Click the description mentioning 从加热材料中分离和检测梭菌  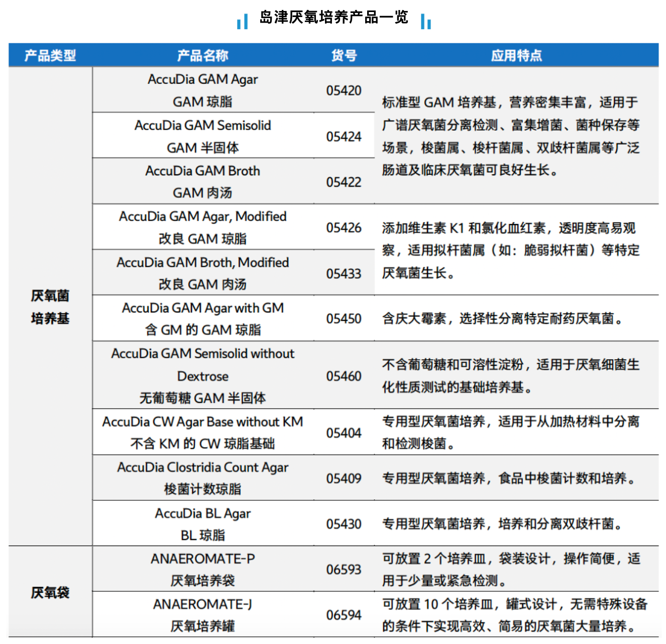[511, 433]
